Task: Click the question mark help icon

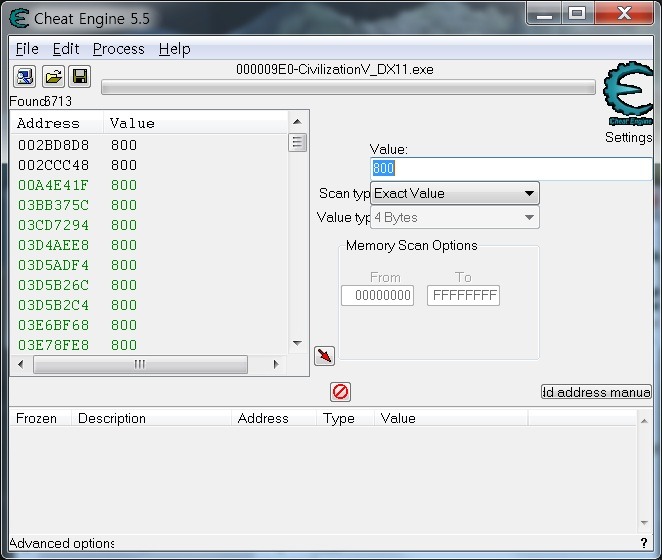Action: click(644, 543)
